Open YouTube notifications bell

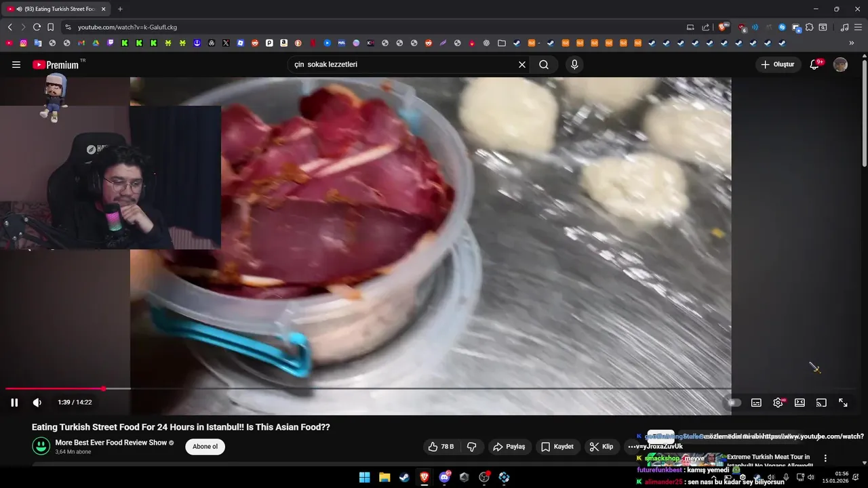815,64
